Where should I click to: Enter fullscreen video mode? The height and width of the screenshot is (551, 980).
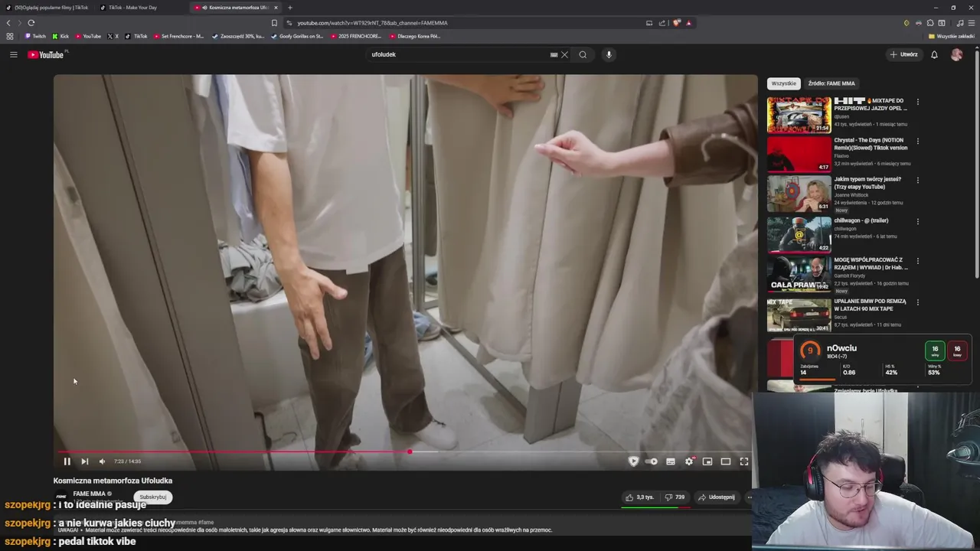(x=744, y=461)
